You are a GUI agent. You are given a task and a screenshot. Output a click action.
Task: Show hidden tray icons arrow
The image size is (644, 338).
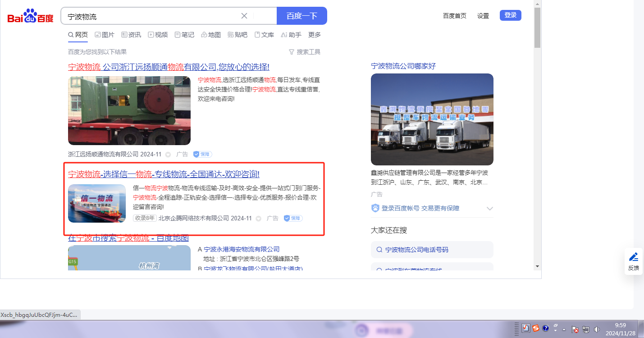[564, 329]
